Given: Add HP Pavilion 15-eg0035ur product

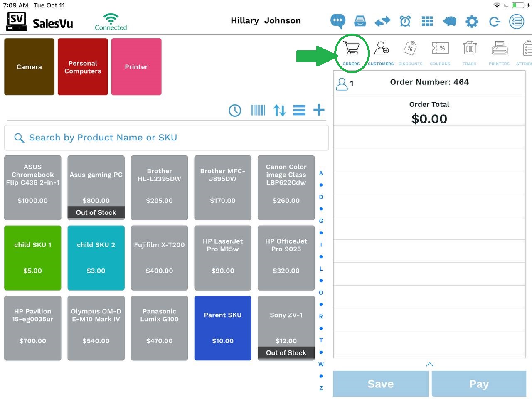Looking at the screenshot, I should click(x=33, y=328).
